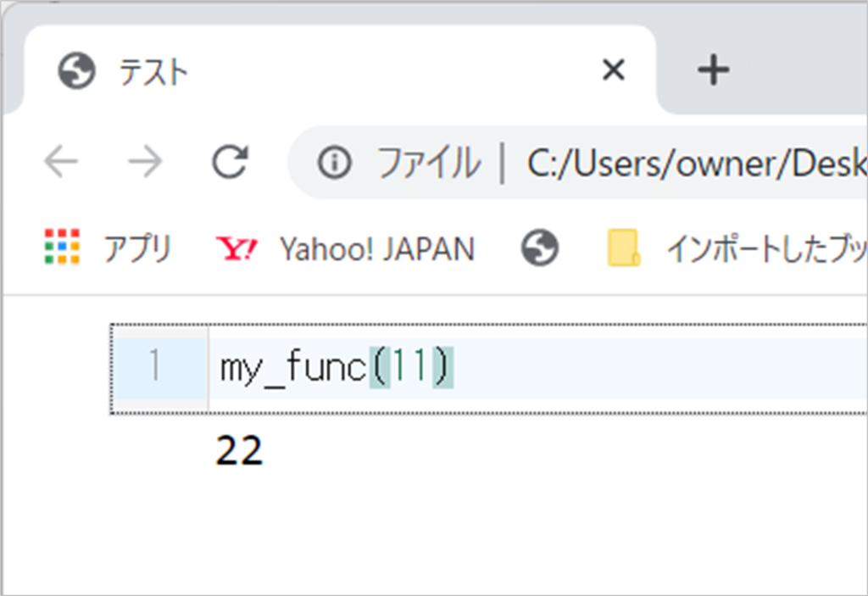Select the テスト tab title
This screenshot has width=868, height=596.
coord(153,72)
